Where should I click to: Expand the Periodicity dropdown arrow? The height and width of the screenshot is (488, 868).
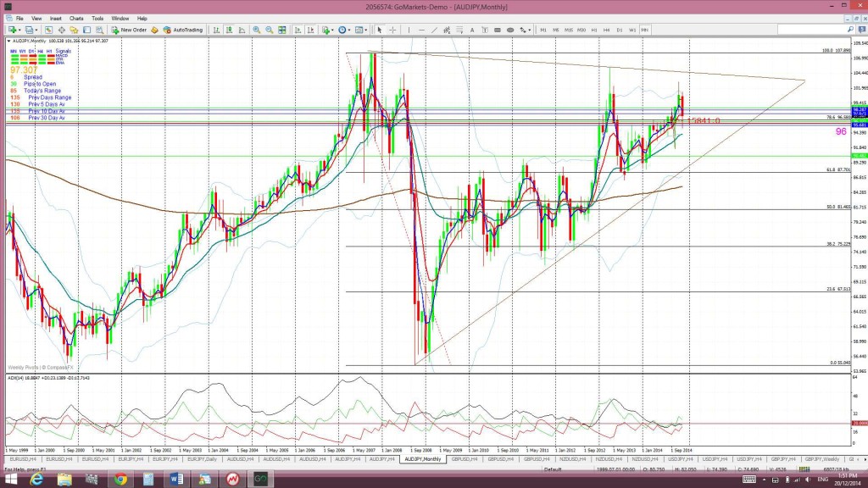coord(349,30)
